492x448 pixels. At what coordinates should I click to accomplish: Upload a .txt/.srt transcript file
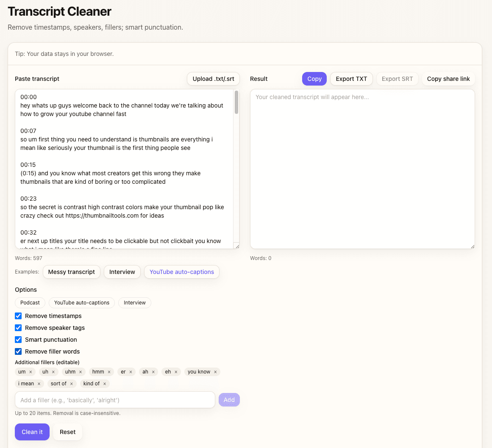(213, 79)
